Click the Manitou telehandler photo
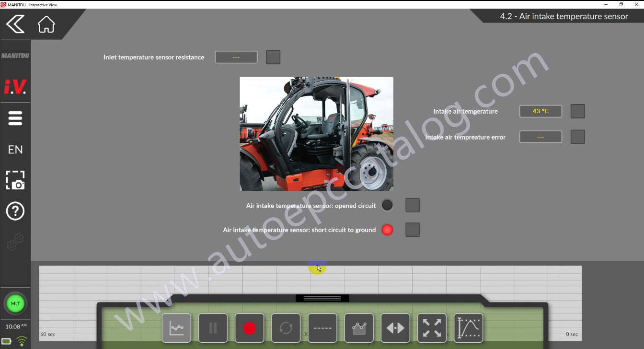Viewport: 644px width, 349px height. click(316, 134)
